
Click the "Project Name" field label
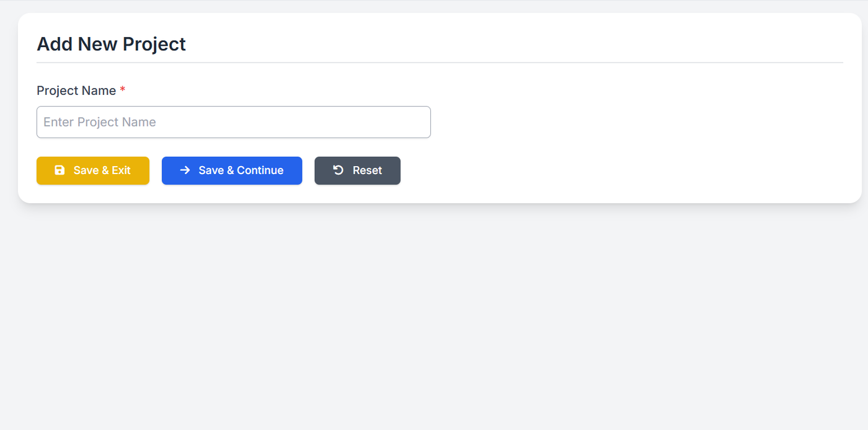pos(76,90)
